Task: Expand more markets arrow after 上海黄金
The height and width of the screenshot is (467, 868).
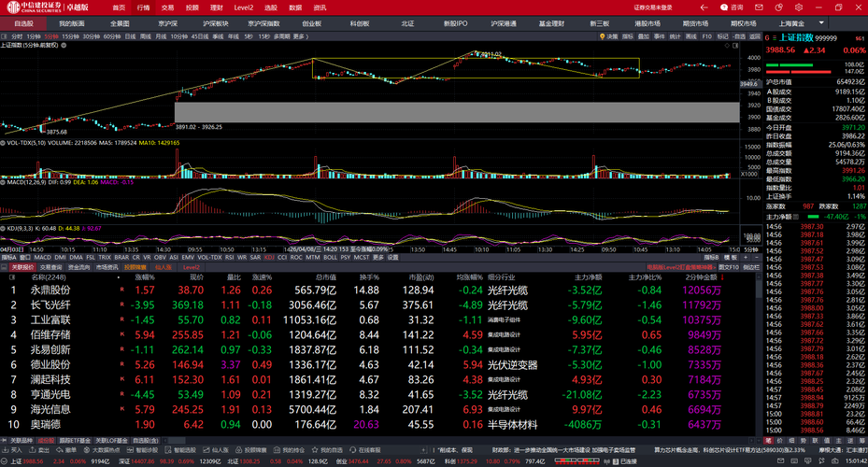Action: pyautogui.click(x=821, y=23)
